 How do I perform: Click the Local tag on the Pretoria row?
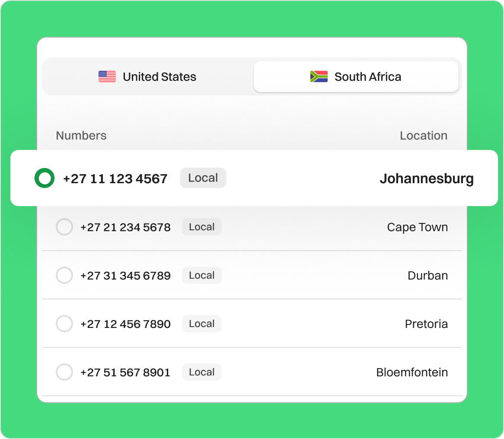tap(202, 324)
